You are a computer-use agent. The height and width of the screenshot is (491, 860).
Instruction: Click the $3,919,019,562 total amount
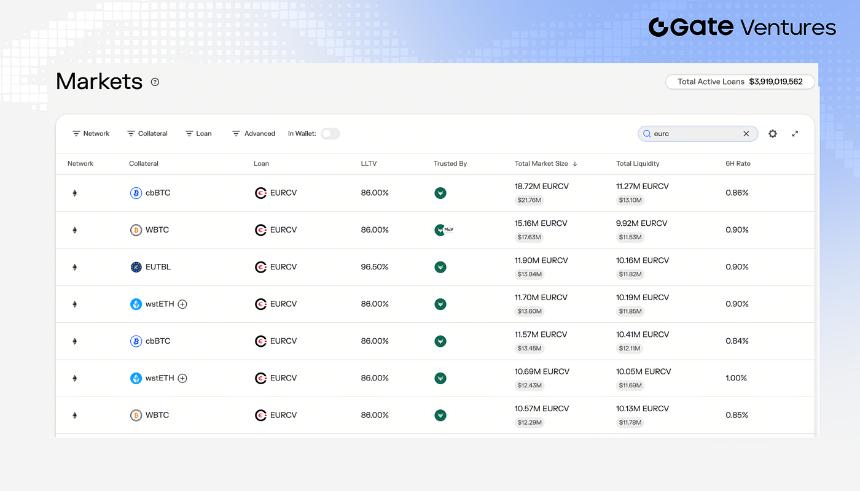776,82
